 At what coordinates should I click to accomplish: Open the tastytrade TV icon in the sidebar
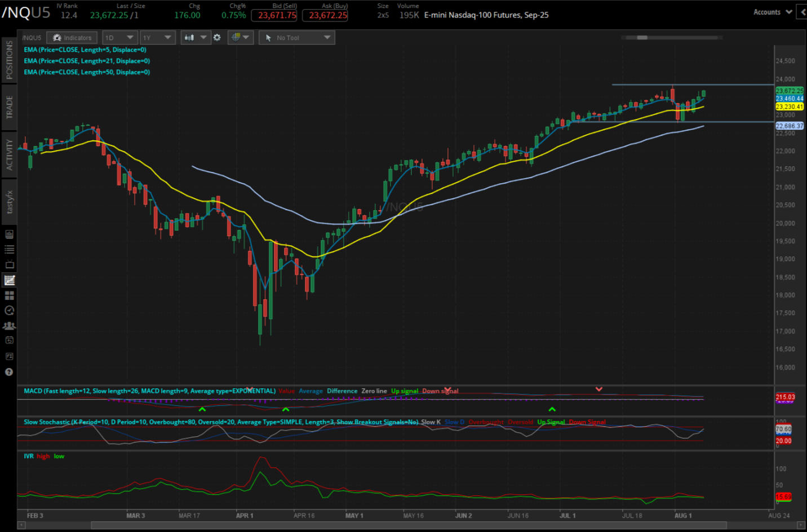[9, 264]
